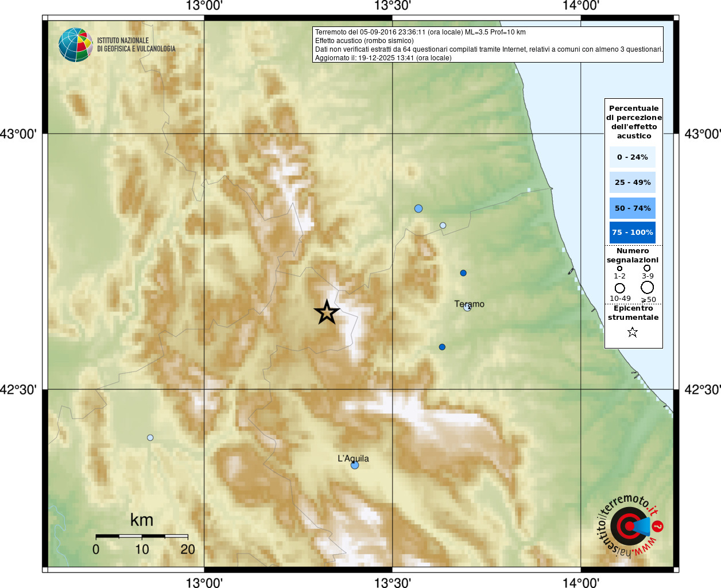The height and width of the screenshot is (588, 721).
Task: Click the left 43°00' latitude label
Action: point(18,134)
